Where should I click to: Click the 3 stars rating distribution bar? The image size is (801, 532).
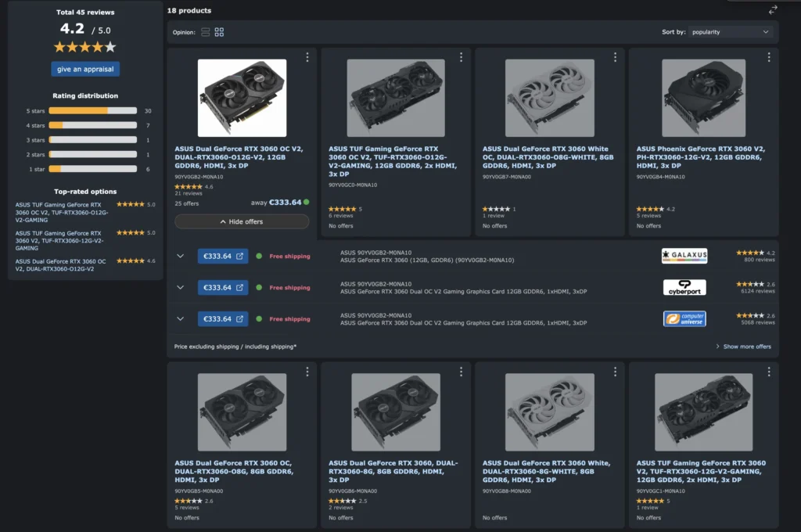point(92,140)
